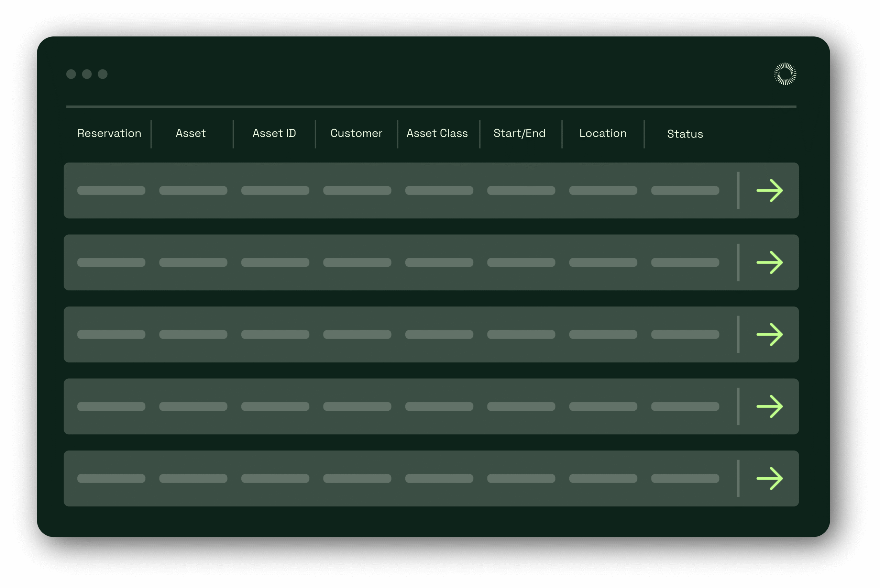This screenshot has width=880, height=588.
Task: Click the Asset column header
Action: (x=190, y=133)
